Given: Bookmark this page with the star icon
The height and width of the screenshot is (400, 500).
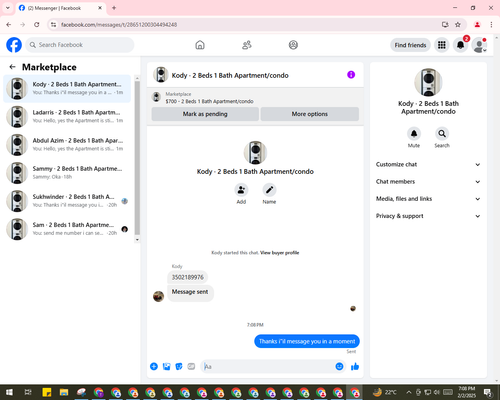Looking at the screenshot, I should [458, 24].
